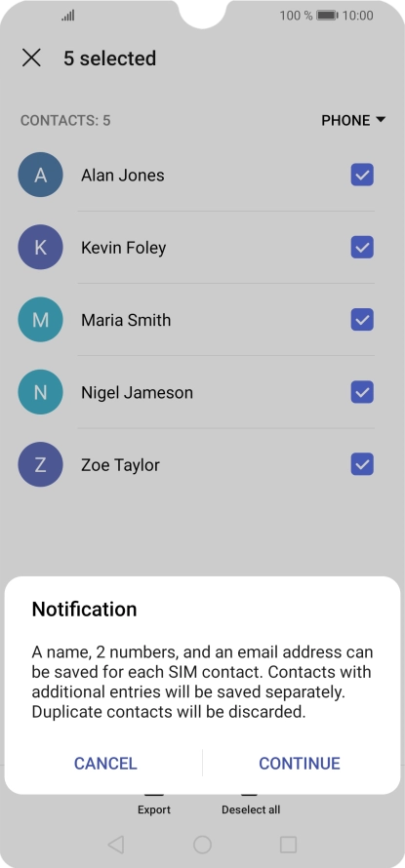Tap Zoe Taylor avatar icon
The image size is (405, 868).
coord(40,464)
